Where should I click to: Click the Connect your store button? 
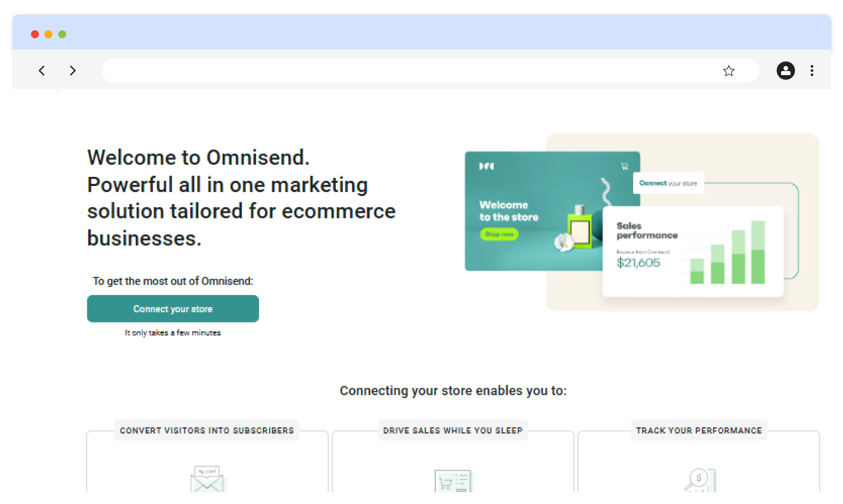[x=173, y=309]
